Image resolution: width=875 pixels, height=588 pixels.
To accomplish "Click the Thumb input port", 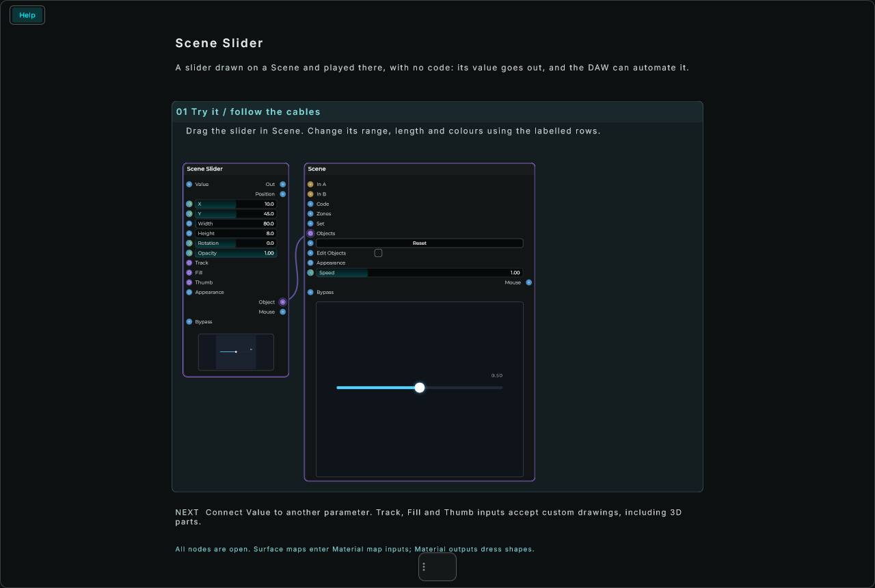I will [x=189, y=282].
